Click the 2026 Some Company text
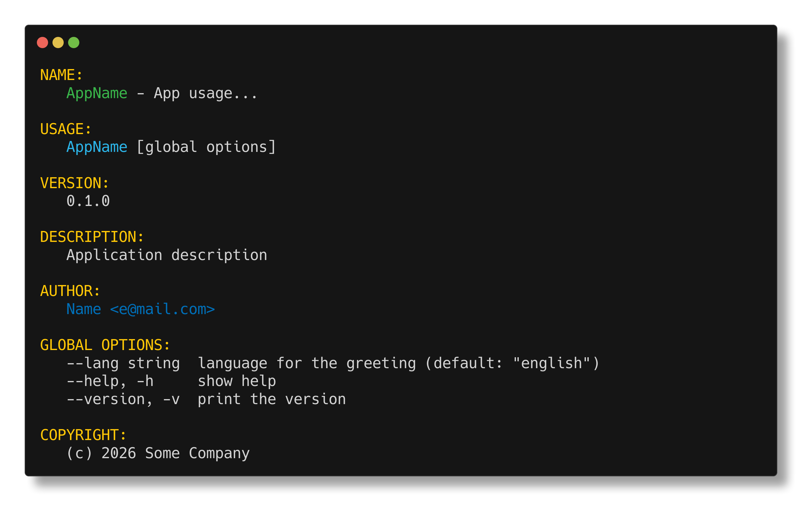 pos(175,453)
